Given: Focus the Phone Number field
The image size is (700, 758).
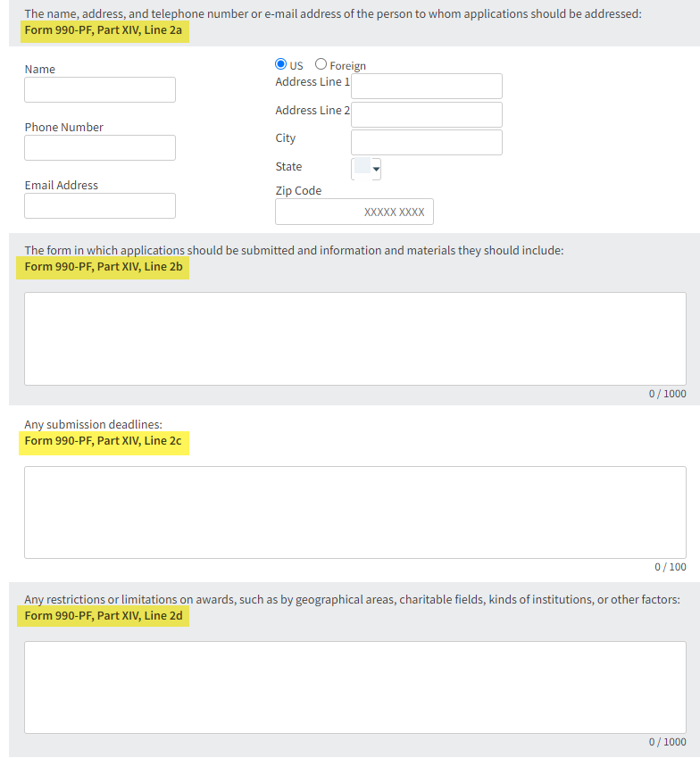Looking at the screenshot, I should (x=100, y=148).
